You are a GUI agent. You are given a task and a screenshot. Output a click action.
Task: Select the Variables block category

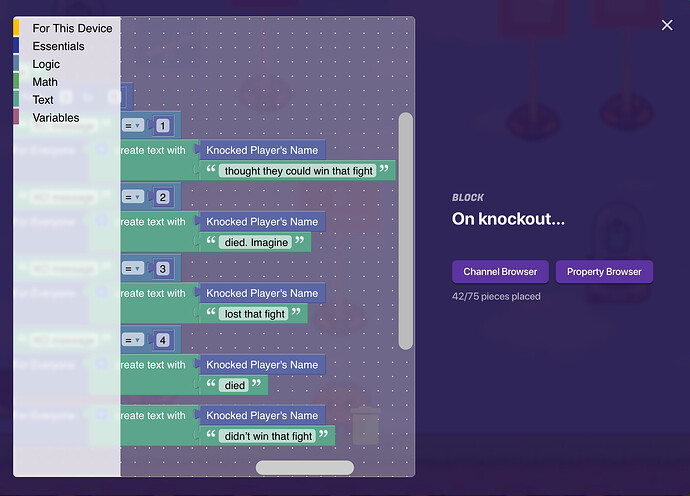56,118
